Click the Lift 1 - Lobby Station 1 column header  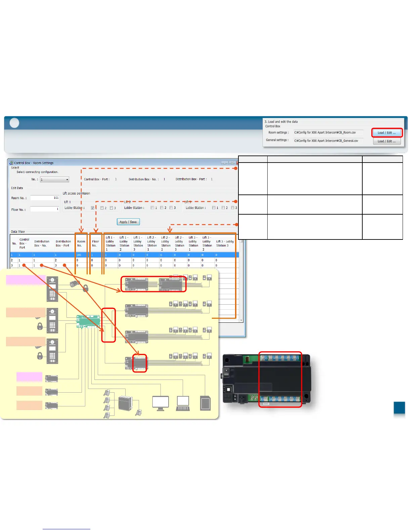(110, 243)
